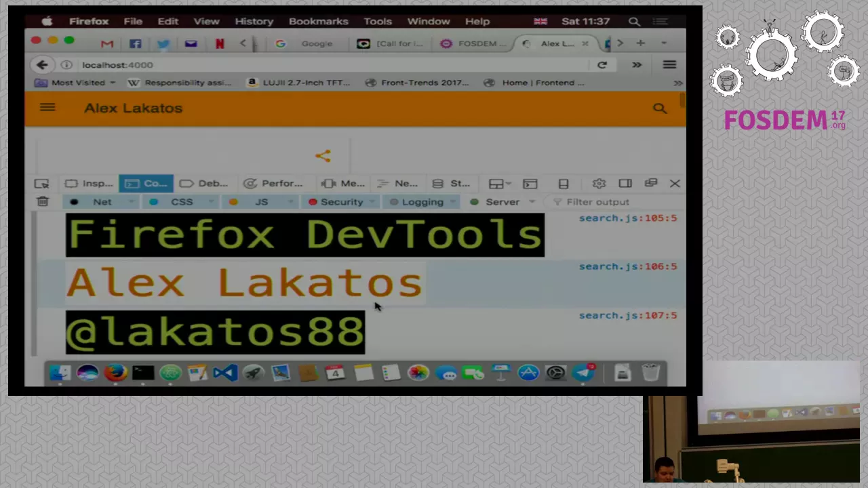Screen dimensions: 868x488
Task: Open the pinned Twitter tab
Action: pos(163,43)
